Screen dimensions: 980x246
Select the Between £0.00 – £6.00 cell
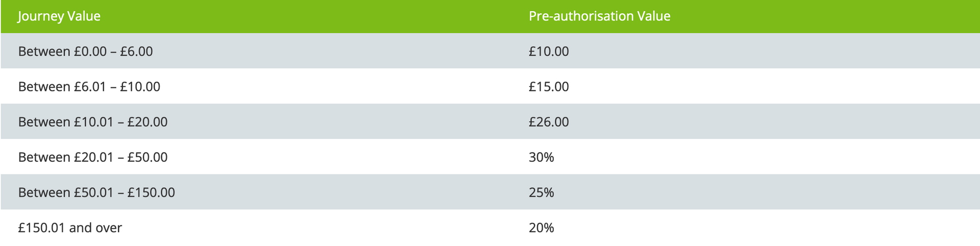(85, 51)
